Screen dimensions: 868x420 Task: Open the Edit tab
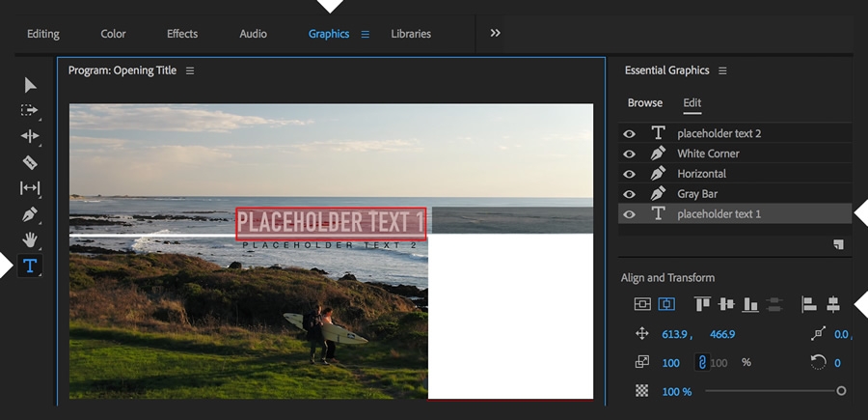point(692,103)
